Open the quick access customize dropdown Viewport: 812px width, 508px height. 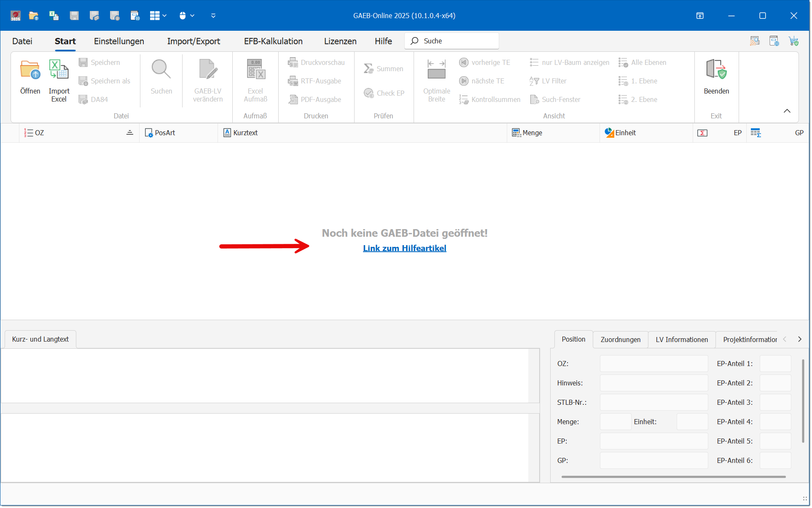coord(213,16)
